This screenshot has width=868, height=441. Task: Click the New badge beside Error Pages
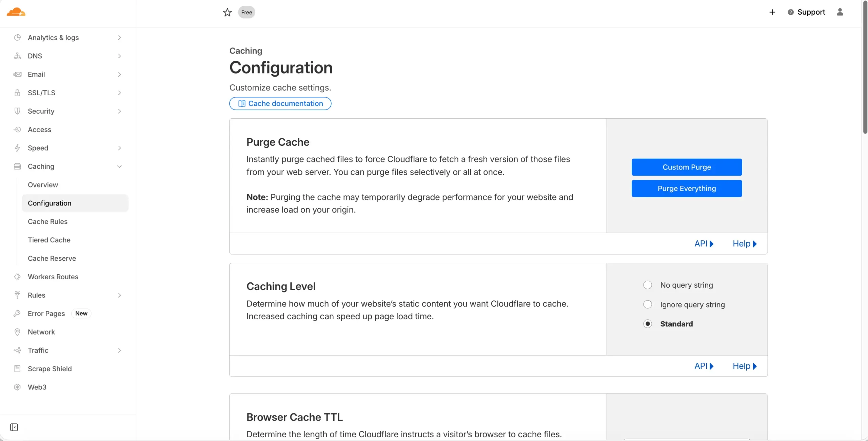(81, 314)
